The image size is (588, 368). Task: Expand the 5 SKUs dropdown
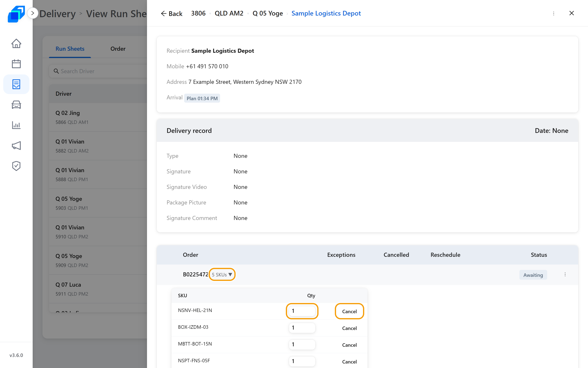pos(222,275)
